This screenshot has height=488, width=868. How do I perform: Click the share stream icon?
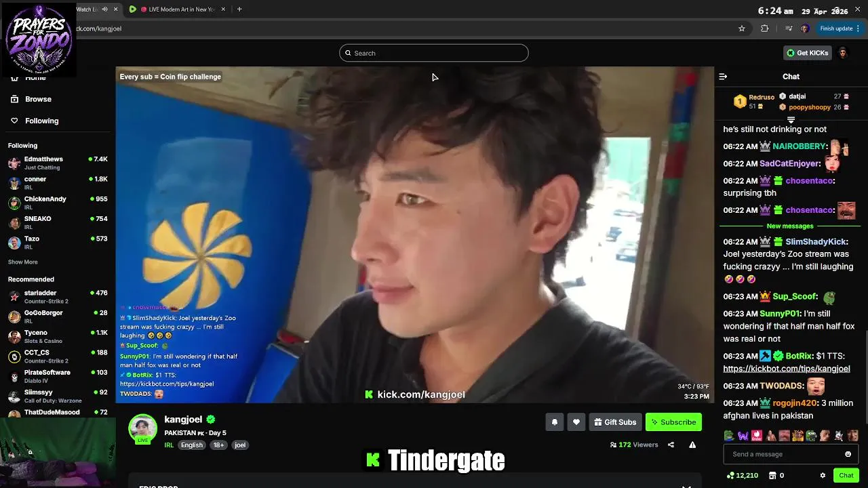(671, 445)
